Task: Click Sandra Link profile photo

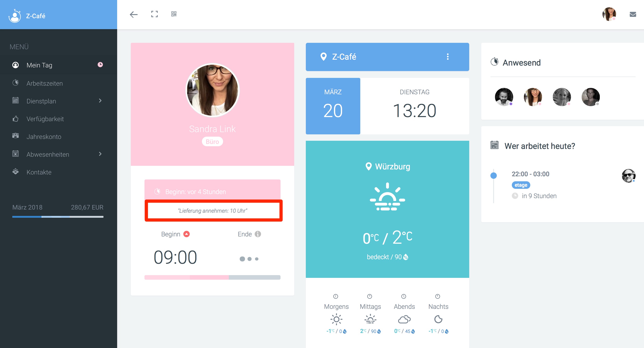Action: [x=212, y=90]
